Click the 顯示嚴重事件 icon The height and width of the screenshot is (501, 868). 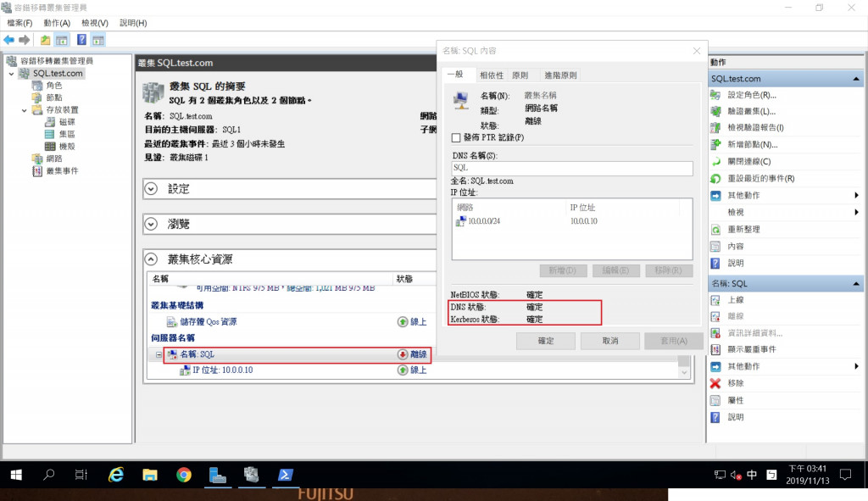click(x=715, y=349)
